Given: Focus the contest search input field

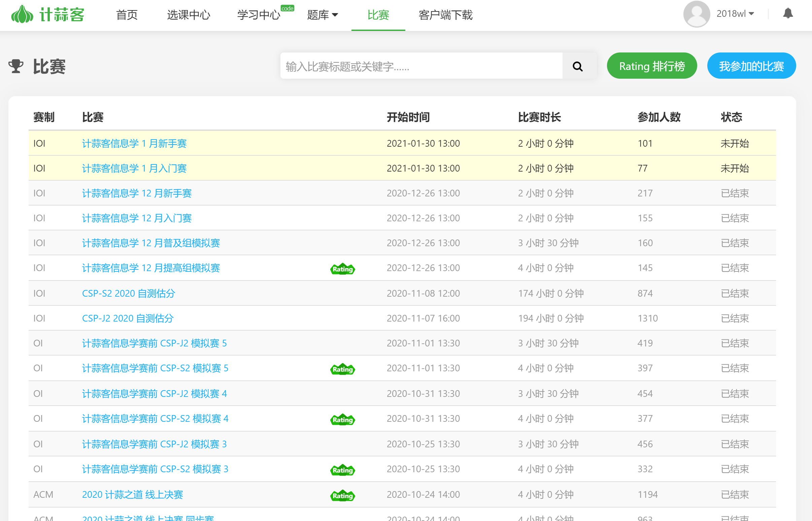Looking at the screenshot, I should click(x=421, y=66).
